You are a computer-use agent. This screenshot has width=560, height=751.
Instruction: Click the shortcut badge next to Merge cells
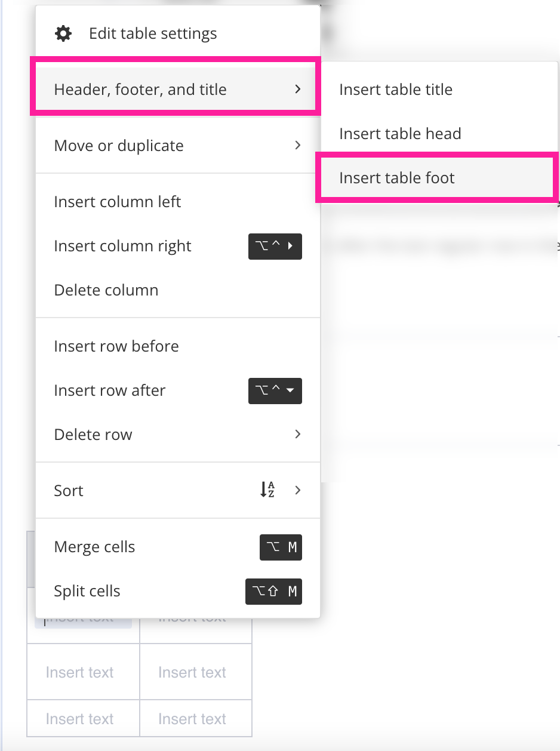click(281, 547)
